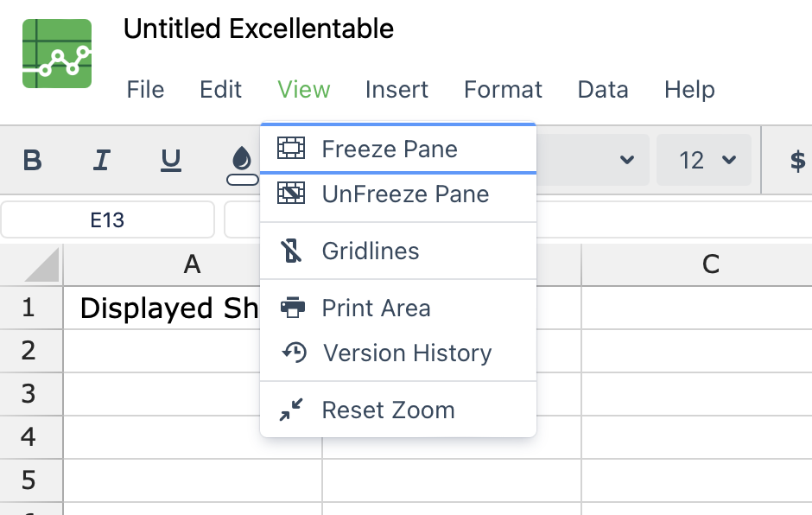This screenshot has height=515, width=812.
Task: Click the UnFreeze Pane icon
Action: 291,194
